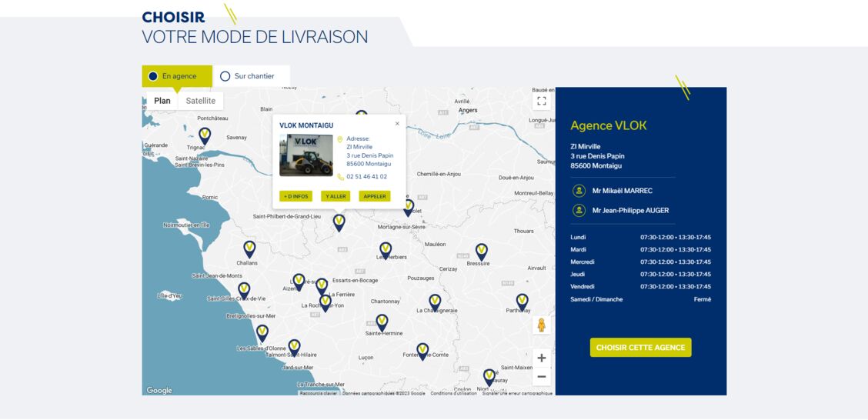The image size is (868, 420).
Task: Select the marker at Les Herbiers
Action: click(386, 250)
